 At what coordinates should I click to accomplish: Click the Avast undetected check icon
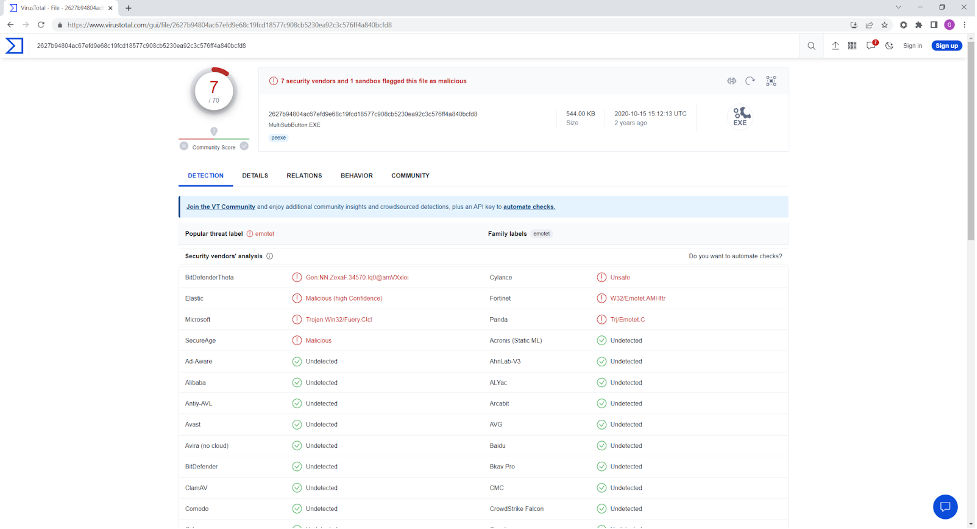click(x=297, y=424)
